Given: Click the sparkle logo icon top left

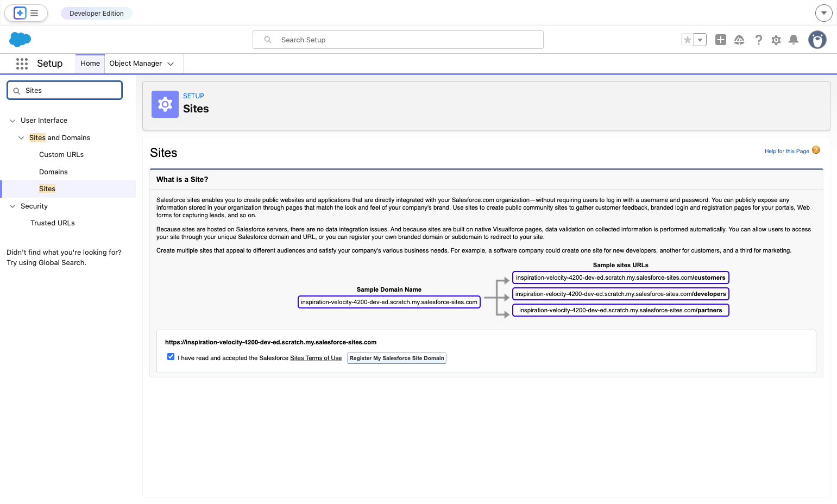Looking at the screenshot, I should (20, 13).
